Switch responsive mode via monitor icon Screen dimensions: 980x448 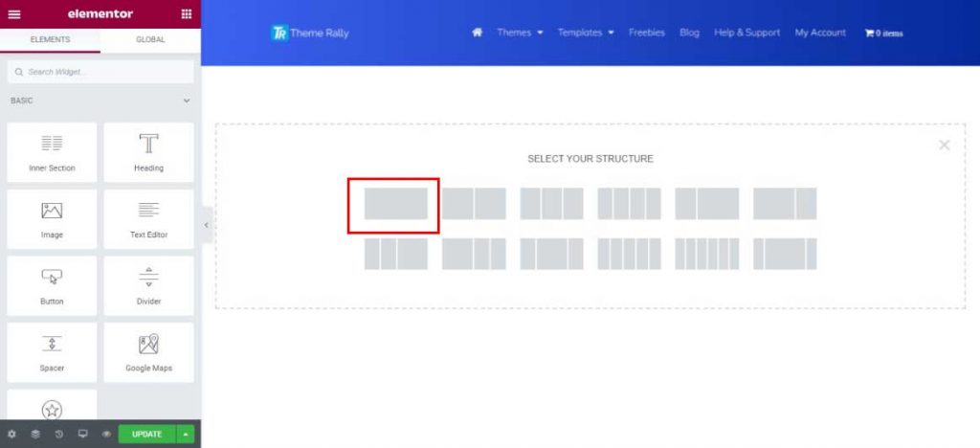82,434
